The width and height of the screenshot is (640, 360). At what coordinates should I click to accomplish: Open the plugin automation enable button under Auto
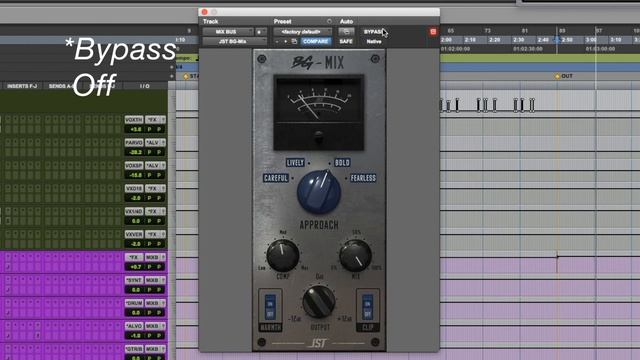[346, 31]
